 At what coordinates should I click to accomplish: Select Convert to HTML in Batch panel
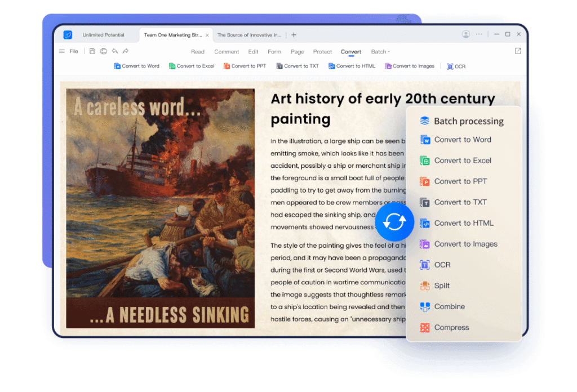point(456,223)
